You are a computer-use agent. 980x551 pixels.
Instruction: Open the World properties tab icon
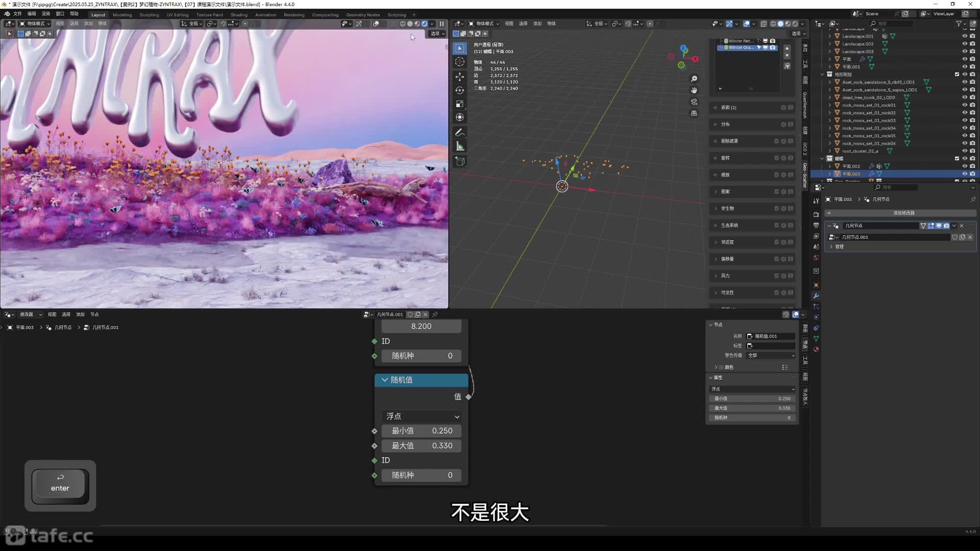point(816,258)
